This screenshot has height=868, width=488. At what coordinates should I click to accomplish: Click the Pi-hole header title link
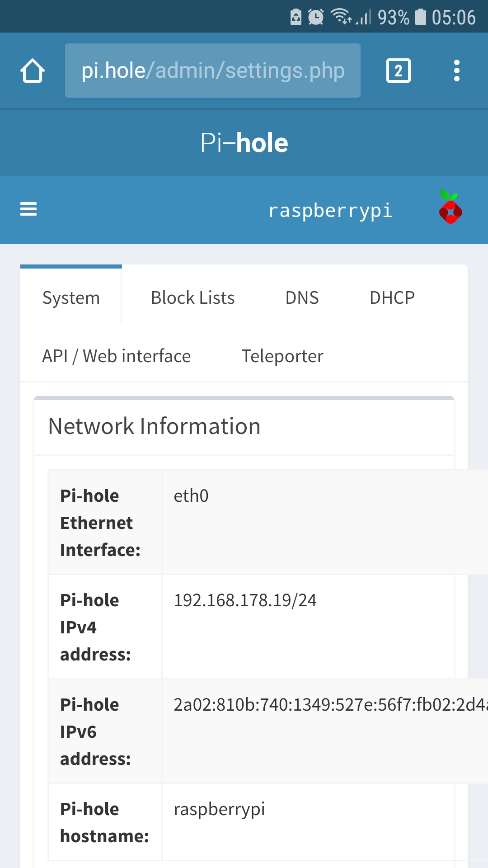[x=244, y=143]
